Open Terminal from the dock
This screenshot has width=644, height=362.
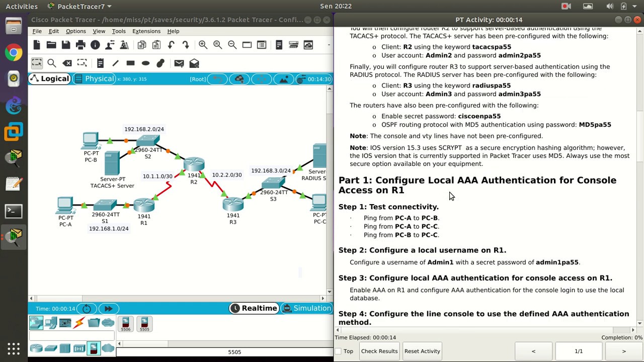[x=14, y=211]
